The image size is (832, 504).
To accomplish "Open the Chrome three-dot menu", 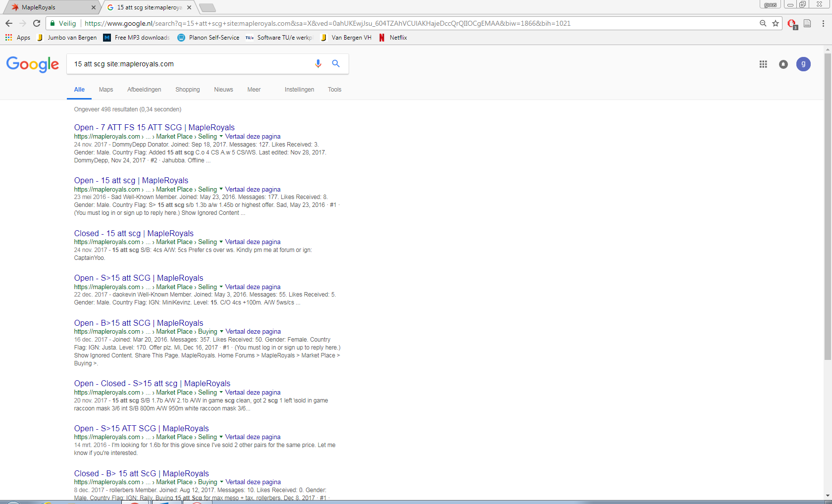I will click(x=823, y=23).
